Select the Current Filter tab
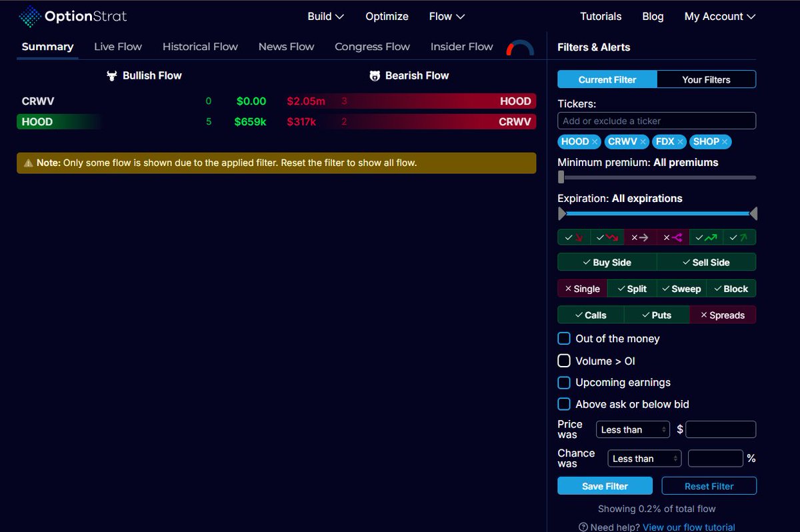800x532 pixels. pyautogui.click(x=607, y=79)
